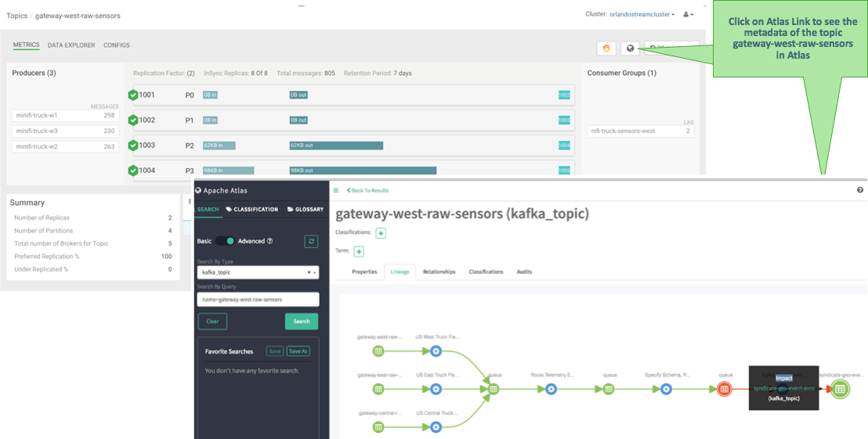Click the Apache Atlas globe logo
The width and height of the screenshot is (868, 439).
(x=198, y=190)
